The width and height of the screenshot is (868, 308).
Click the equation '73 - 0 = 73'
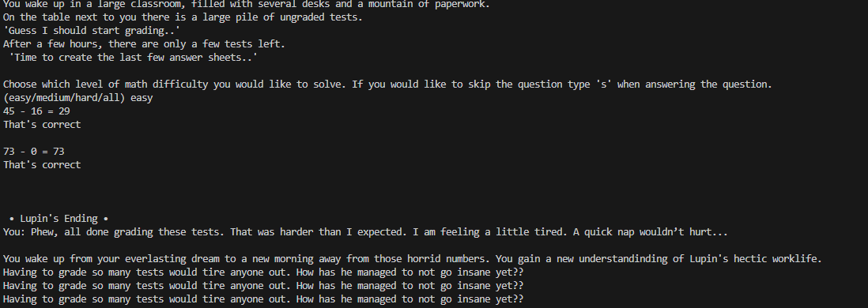(x=34, y=151)
